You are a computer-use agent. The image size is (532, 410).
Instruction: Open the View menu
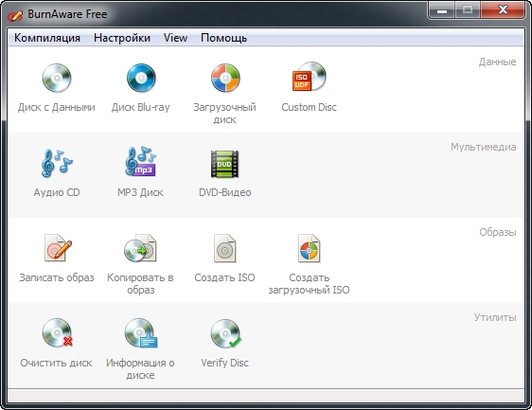click(x=175, y=38)
